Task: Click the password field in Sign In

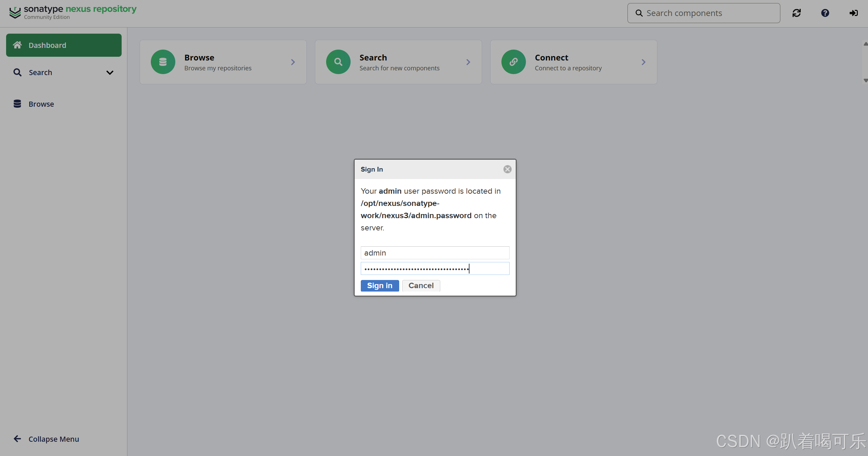Action: pos(435,268)
